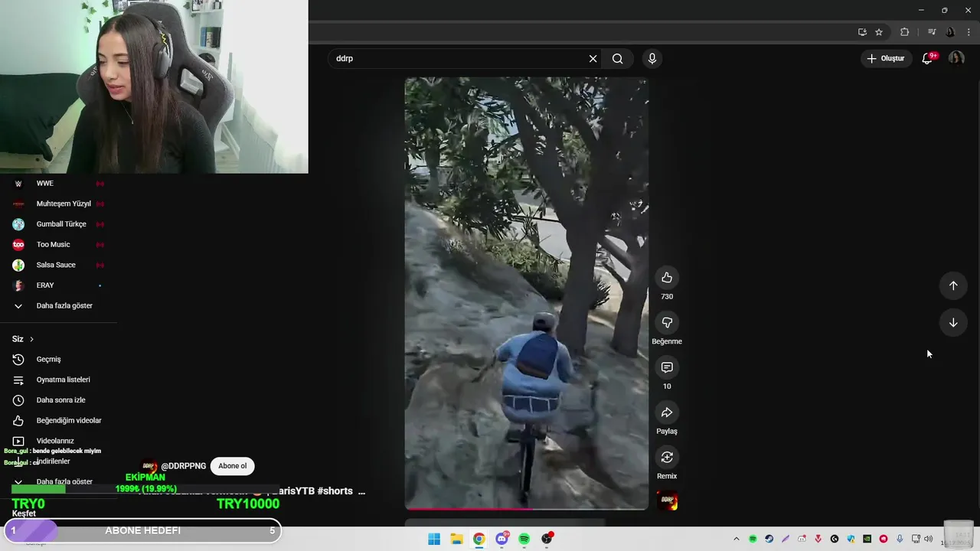Go to the next Short with down arrow
Screen dimensions: 980x551
pos(953,323)
